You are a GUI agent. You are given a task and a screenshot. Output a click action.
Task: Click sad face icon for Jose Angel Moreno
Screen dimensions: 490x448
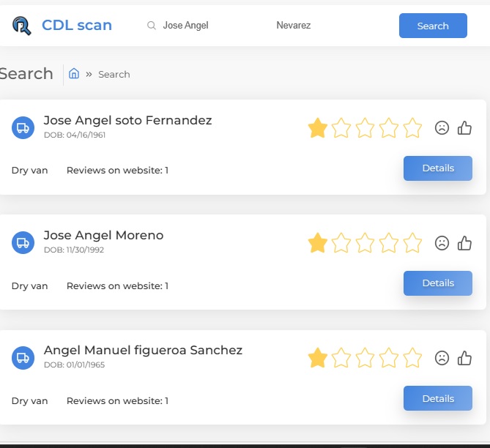click(442, 243)
